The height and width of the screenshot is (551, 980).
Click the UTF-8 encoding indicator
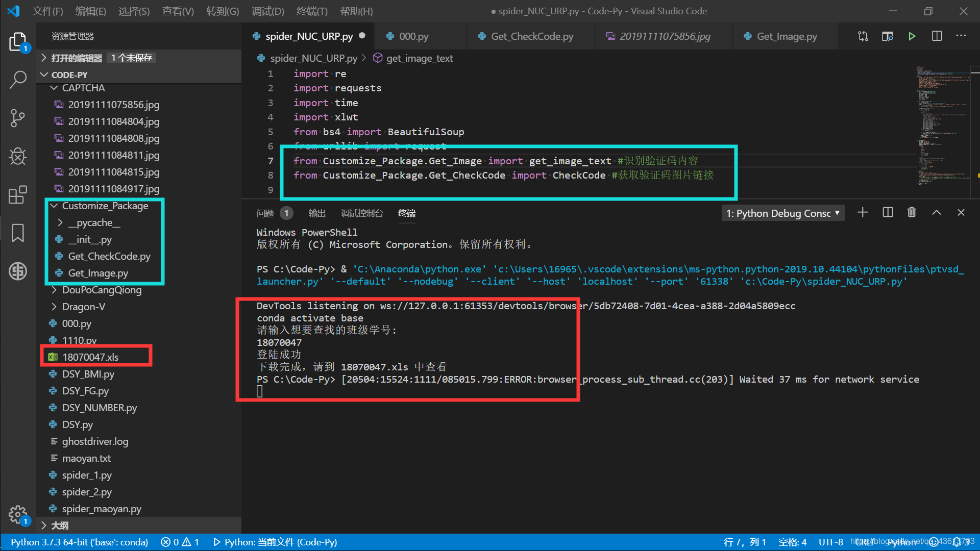coord(830,542)
